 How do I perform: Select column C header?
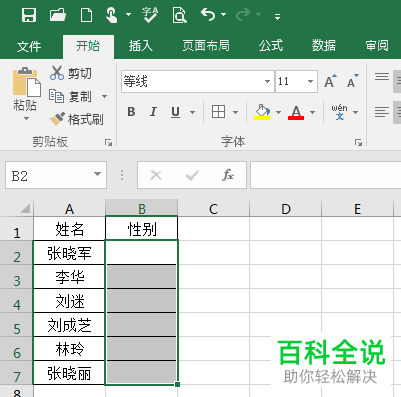[213, 209]
